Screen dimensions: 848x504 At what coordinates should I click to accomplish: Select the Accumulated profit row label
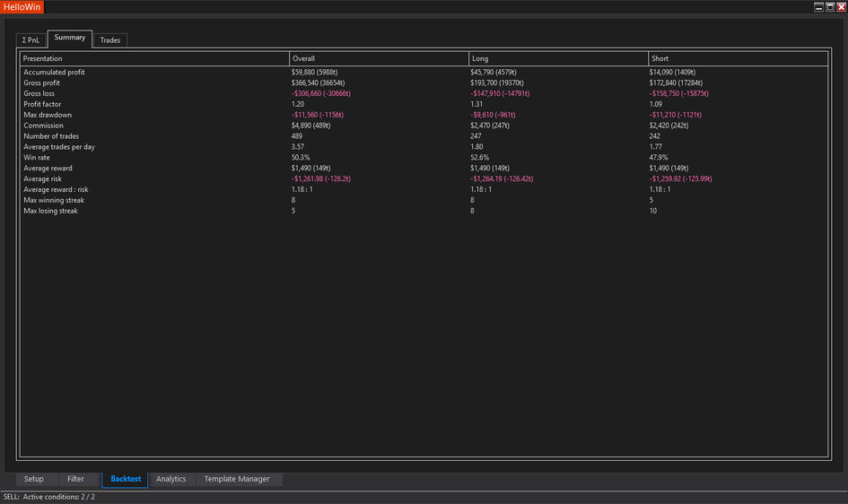54,72
